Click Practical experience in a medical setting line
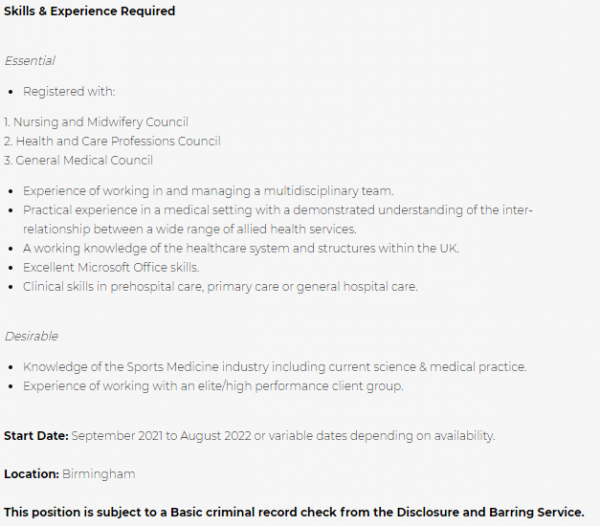600x526 pixels. click(x=278, y=210)
